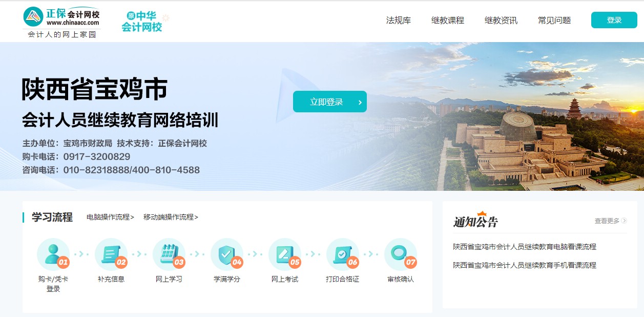
Task: Open the 手机看课流程 announcement
Action: (x=524, y=265)
